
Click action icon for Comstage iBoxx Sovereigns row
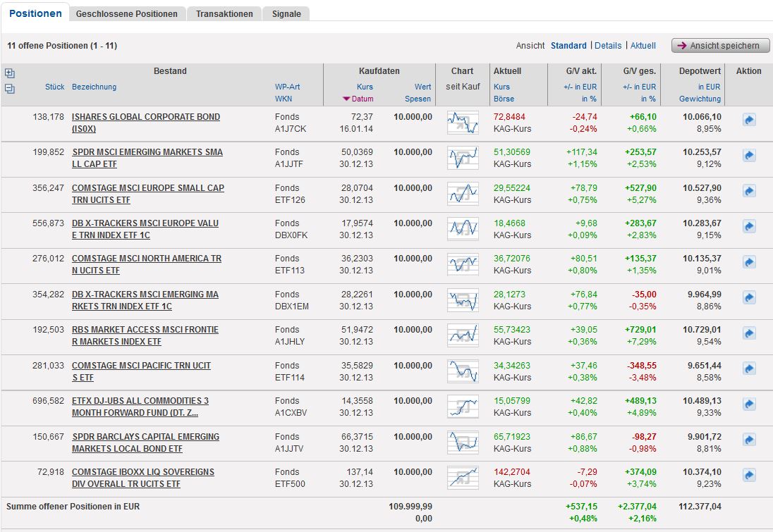(748, 475)
